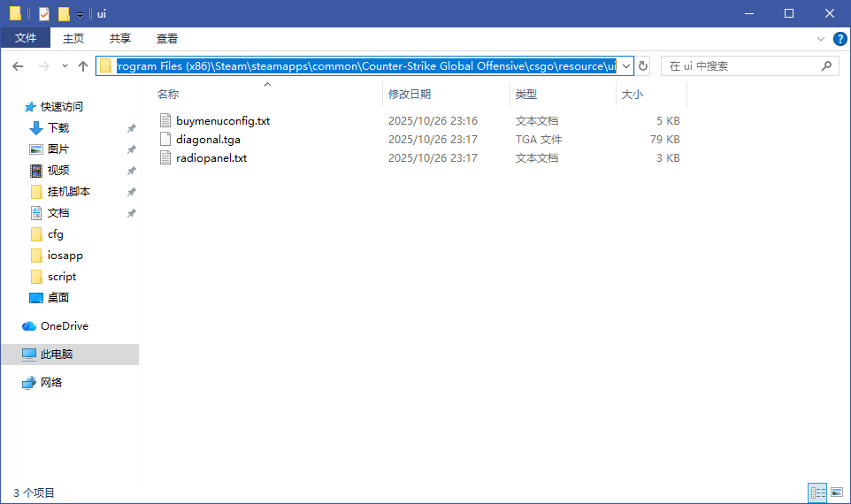Switch to the 主页 ribbon tab
The height and width of the screenshot is (504, 851).
tap(73, 38)
